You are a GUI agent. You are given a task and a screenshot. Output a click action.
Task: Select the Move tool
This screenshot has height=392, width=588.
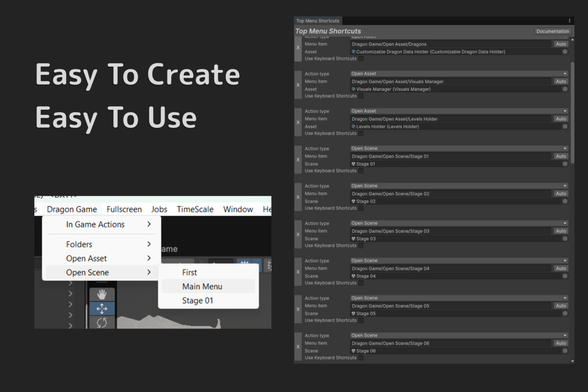101,308
